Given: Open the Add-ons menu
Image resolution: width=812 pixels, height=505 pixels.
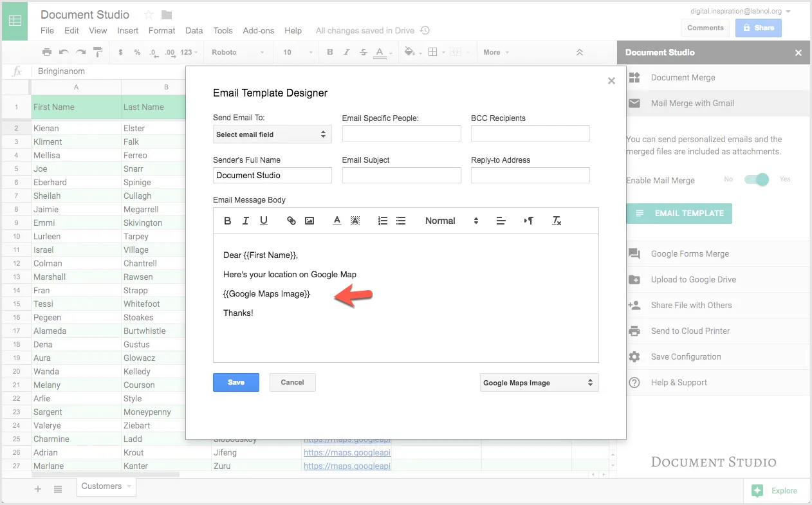Looking at the screenshot, I should click(x=258, y=30).
